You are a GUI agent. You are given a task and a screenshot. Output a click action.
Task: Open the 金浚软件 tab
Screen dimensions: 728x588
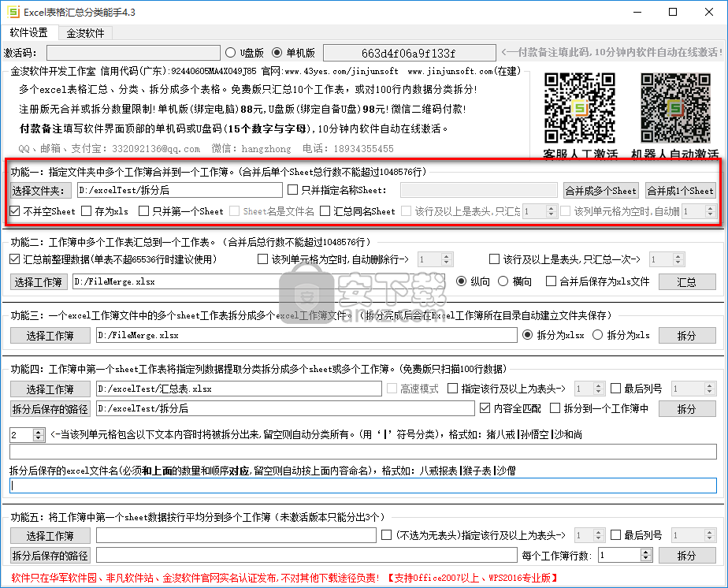coord(85,33)
